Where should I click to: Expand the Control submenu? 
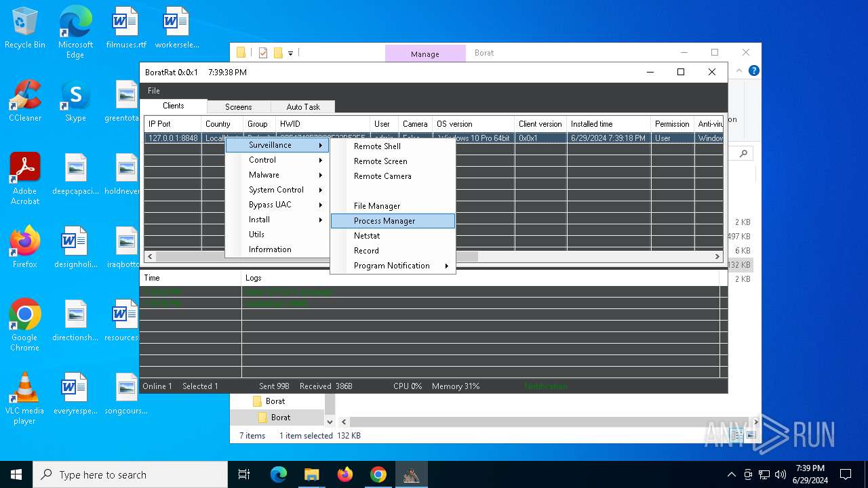[x=277, y=160]
